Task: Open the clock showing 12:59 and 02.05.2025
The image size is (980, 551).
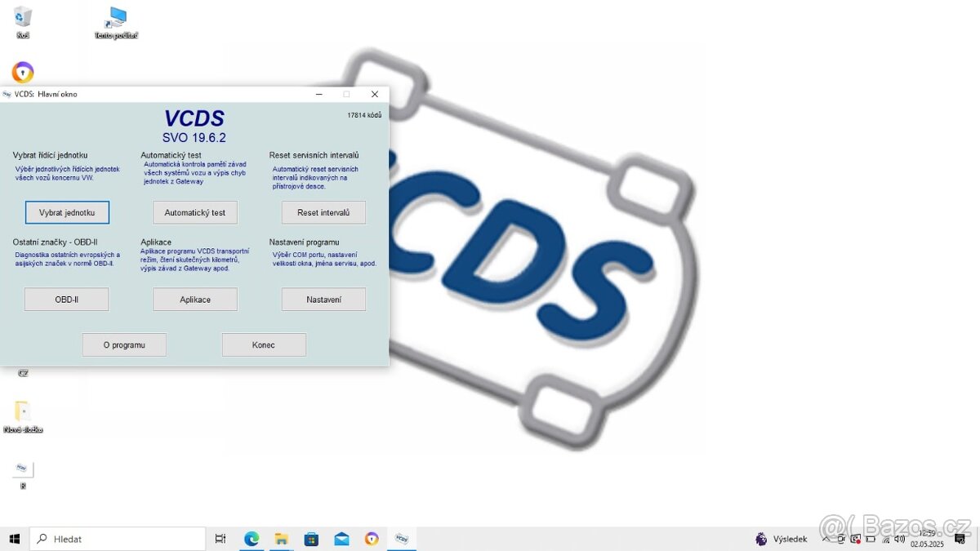Action: (927, 539)
